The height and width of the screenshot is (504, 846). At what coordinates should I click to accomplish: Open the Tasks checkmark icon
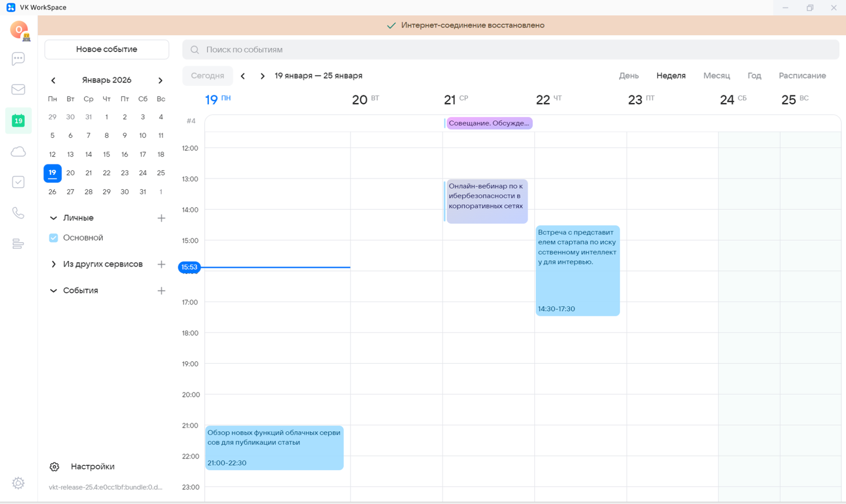pos(18,182)
